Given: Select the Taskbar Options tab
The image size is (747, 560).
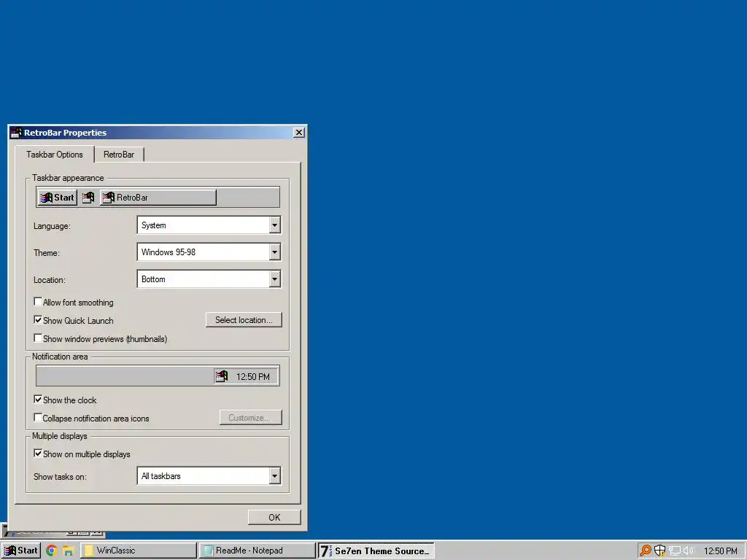Looking at the screenshot, I should point(54,155).
